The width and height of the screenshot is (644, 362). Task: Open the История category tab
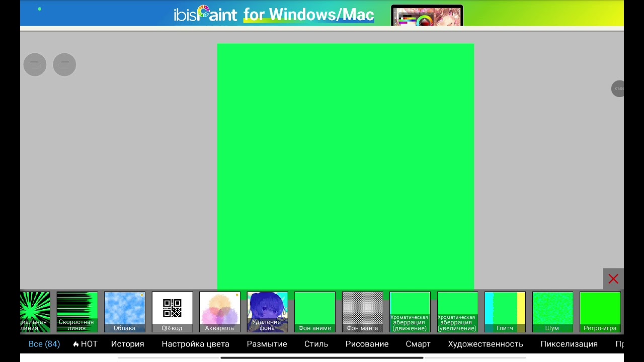[x=128, y=344]
